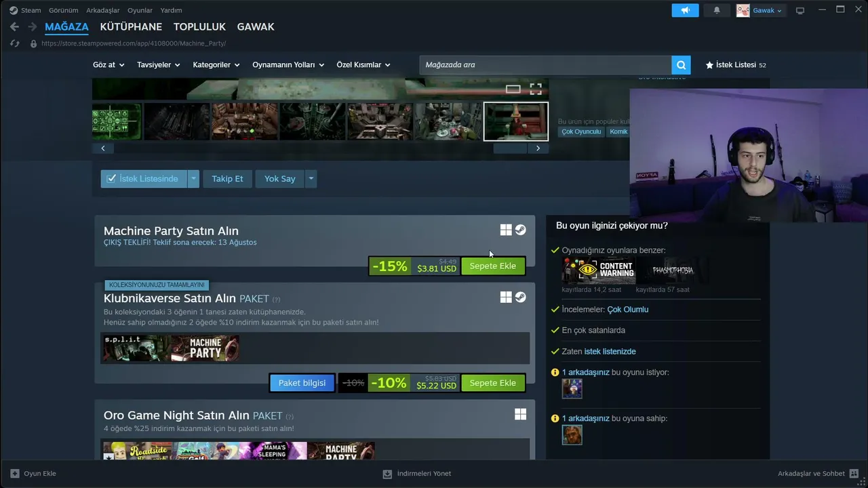Launch Big Picture mode monitor icon
This screenshot has width=868, height=488.
coord(800,10)
